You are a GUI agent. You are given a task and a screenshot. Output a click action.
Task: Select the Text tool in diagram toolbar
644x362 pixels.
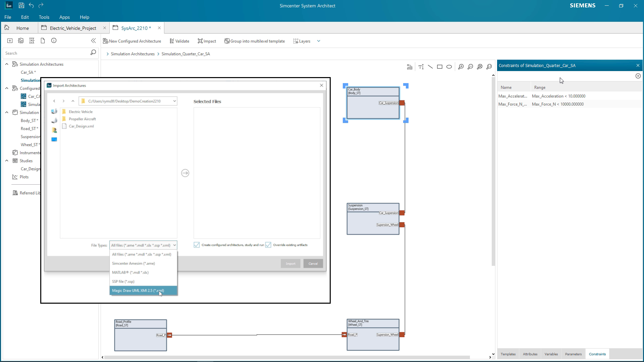coord(421,67)
